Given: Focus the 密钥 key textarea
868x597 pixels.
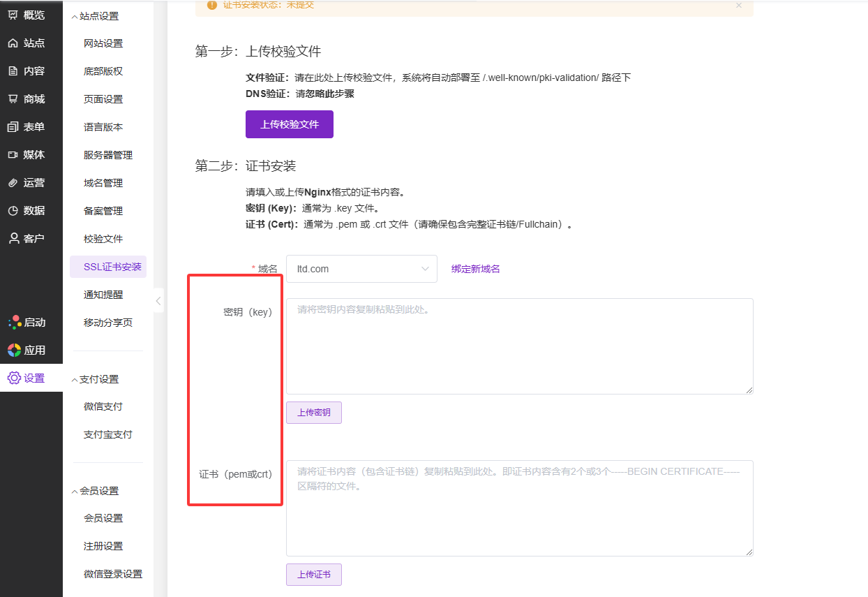Looking at the screenshot, I should tap(520, 346).
